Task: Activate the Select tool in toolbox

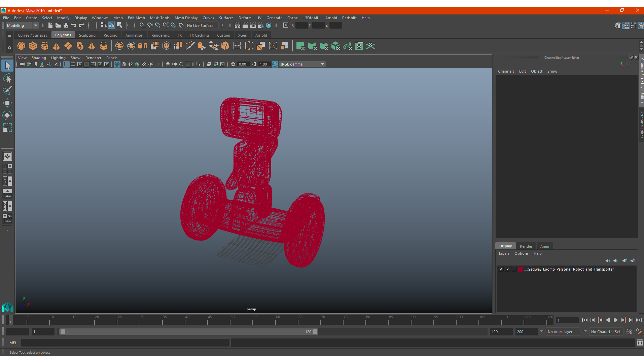Action: point(7,66)
